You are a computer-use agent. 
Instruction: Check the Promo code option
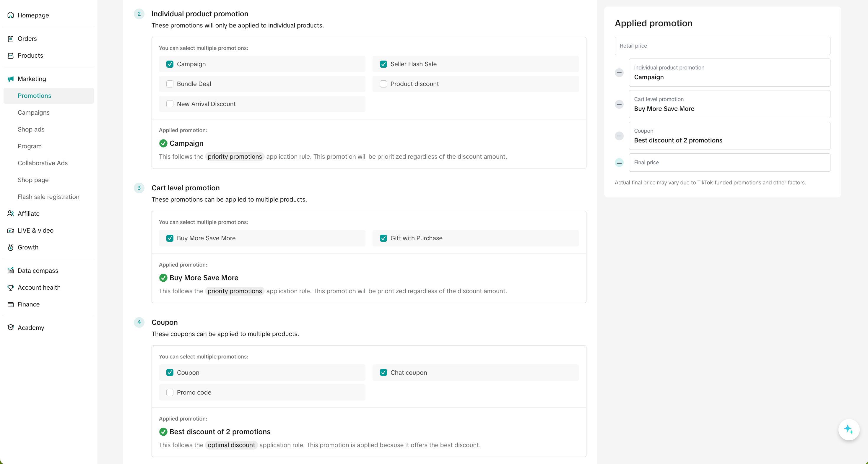[x=170, y=392]
